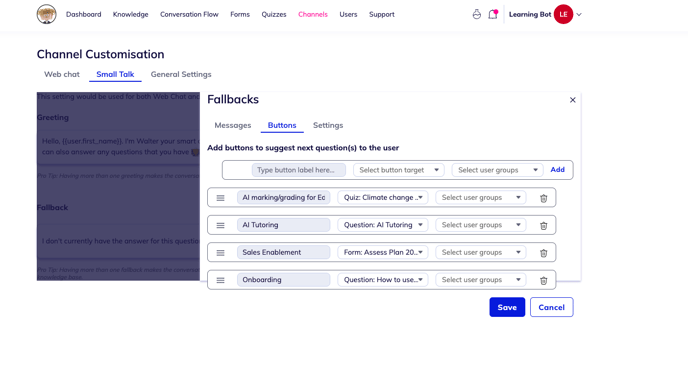Click the Channel Customisation heading
The height and width of the screenshot is (384, 688).
100,54
